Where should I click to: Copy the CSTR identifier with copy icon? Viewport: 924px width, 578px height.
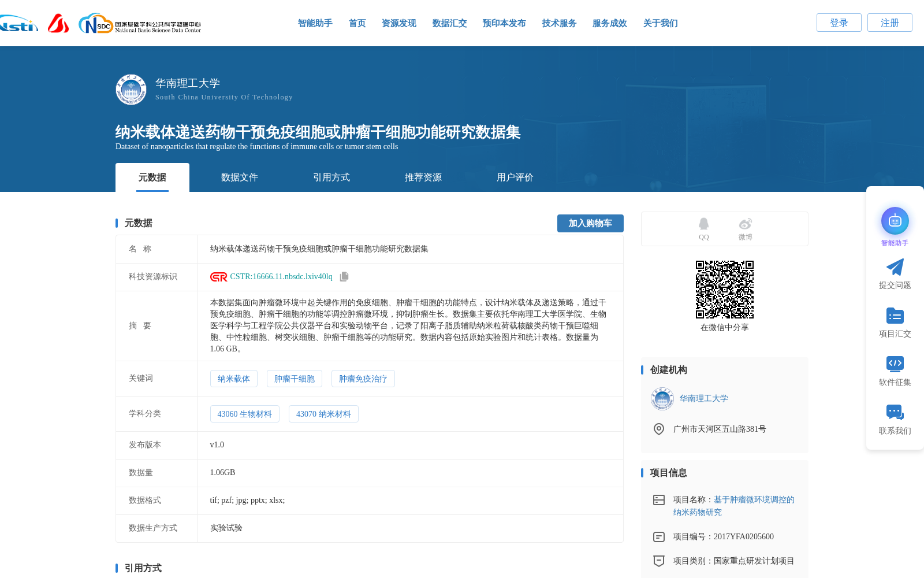344,277
